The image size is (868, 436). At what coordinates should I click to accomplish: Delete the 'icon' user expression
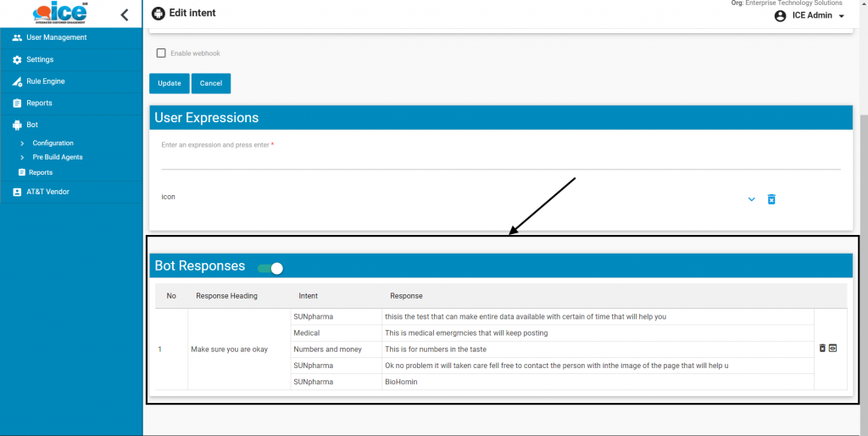(x=771, y=199)
